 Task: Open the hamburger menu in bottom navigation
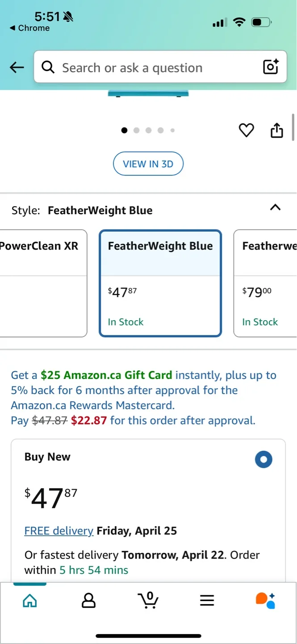(x=207, y=601)
